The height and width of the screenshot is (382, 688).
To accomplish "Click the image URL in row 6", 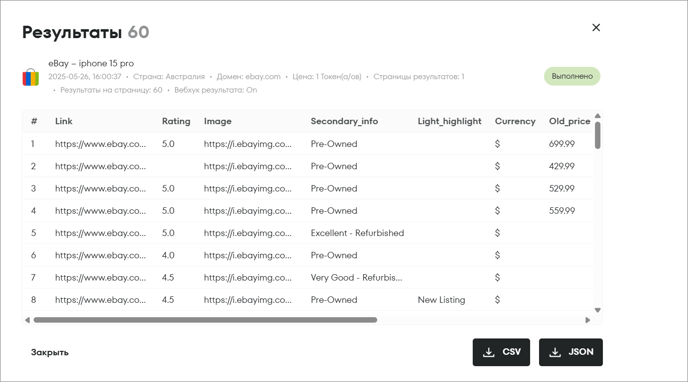I will (247, 255).
